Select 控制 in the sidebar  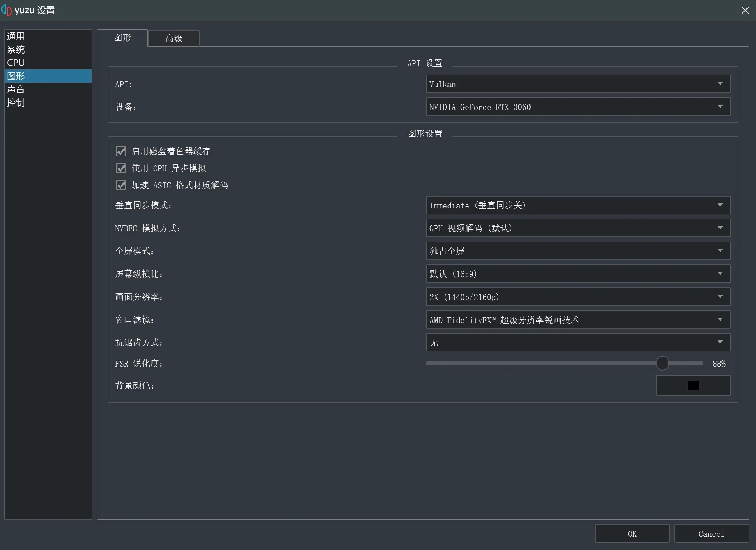48,103
